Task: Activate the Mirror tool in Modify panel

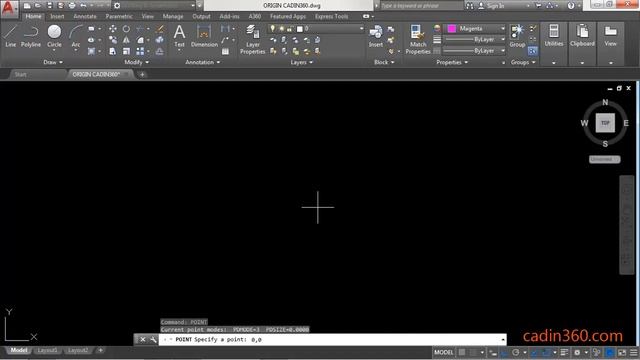Action: (x=126, y=40)
